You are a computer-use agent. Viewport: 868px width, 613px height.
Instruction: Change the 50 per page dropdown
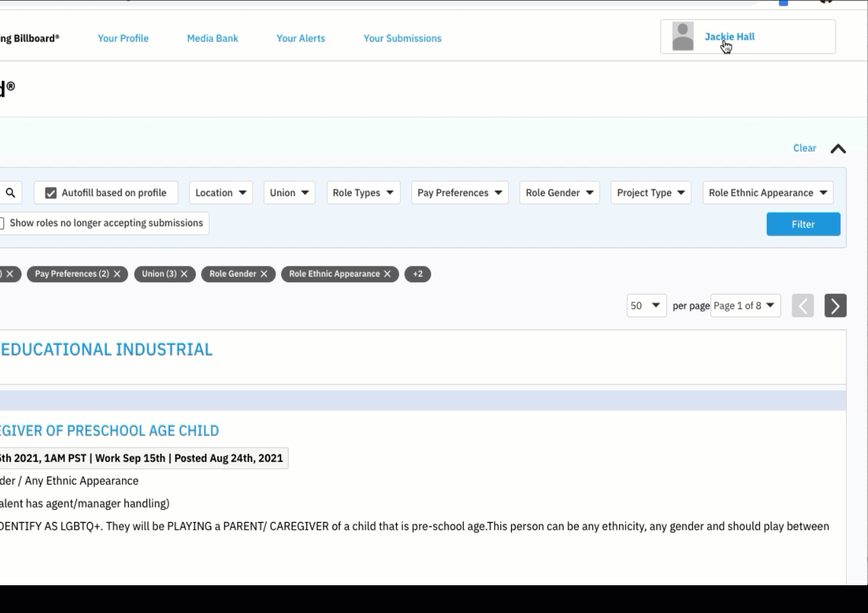(646, 306)
